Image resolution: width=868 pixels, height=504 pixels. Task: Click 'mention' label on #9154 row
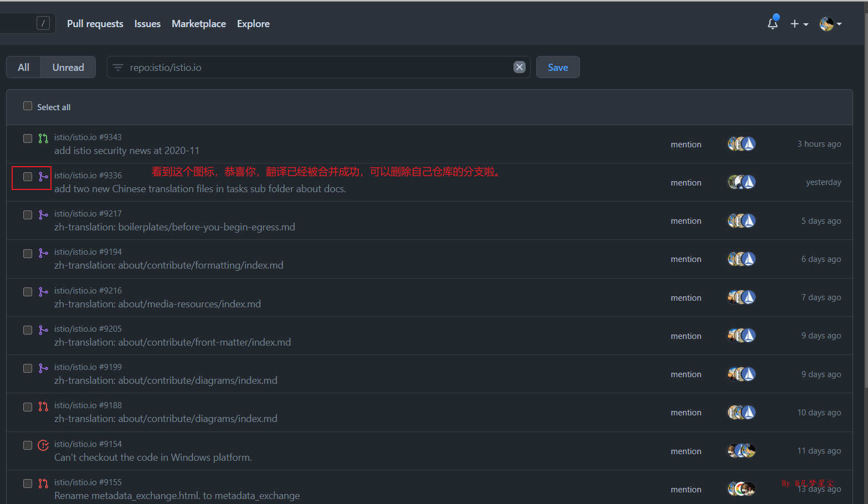pos(686,451)
